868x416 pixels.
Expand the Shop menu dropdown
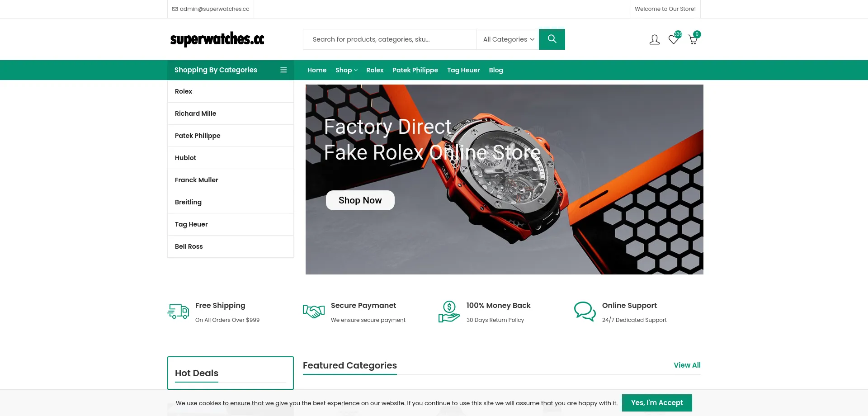[346, 70]
